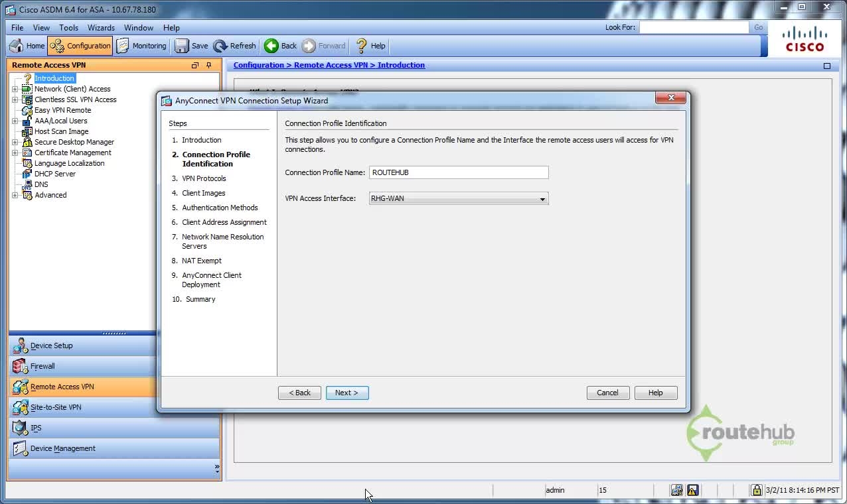Image resolution: width=847 pixels, height=504 pixels.
Task: Click the 'Authentication Methods' wizard step
Action: [x=220, y=208]
